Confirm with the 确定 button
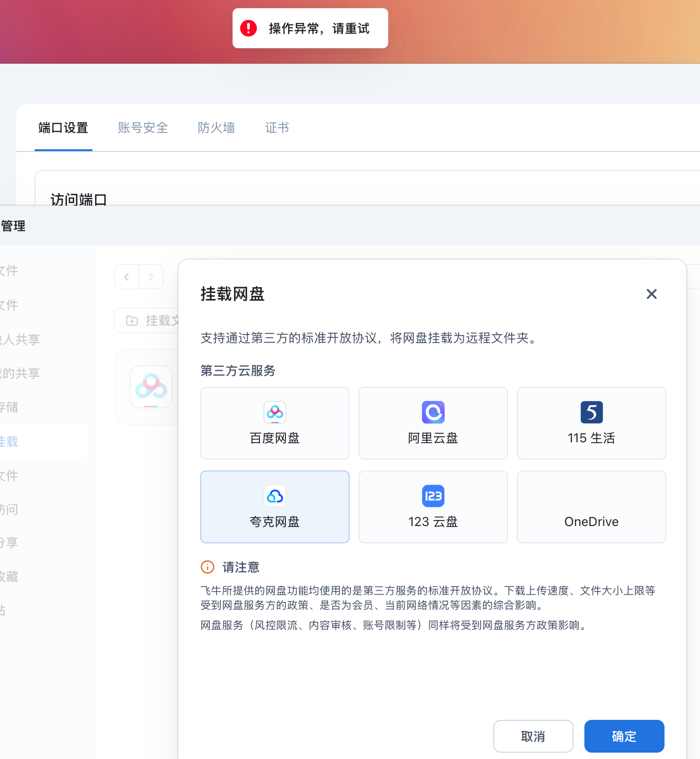This screenshot has width=700, height=759. (x=624, y=736)
